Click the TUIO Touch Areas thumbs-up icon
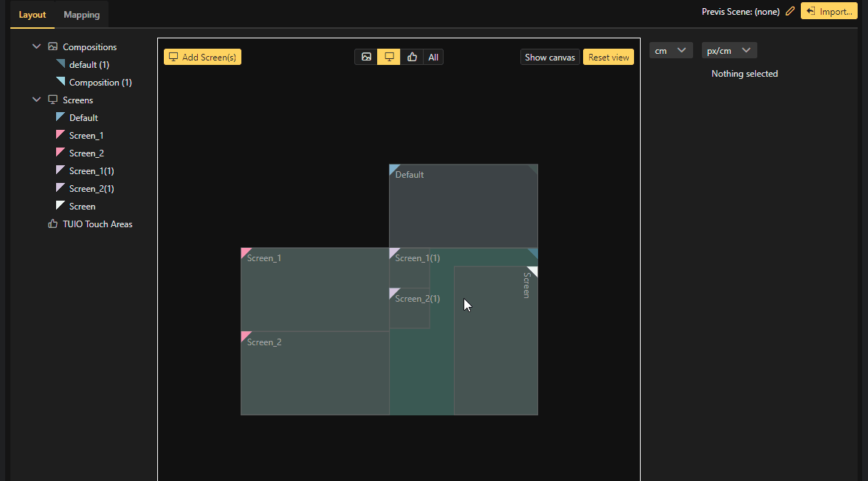This screenshot has height=481, width=868. coord(52,224)
